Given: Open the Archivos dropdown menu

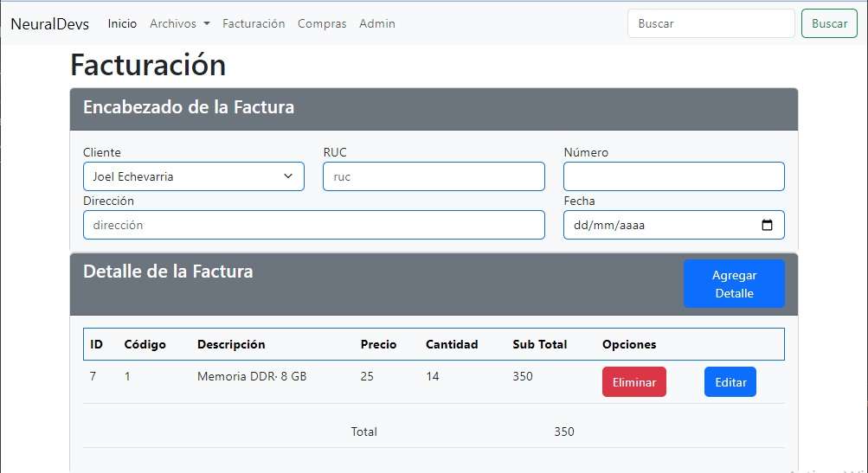Looking at the screenshot, I should point(179,24).
